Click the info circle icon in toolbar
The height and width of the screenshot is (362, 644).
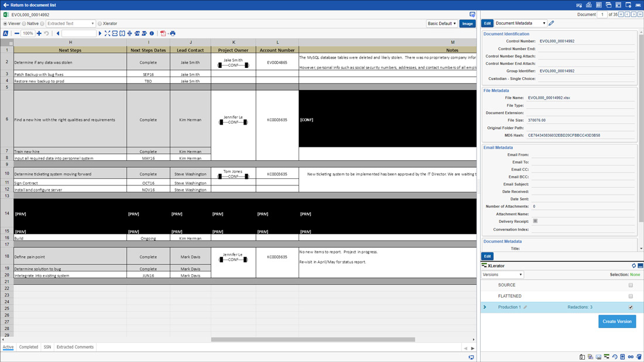click(x=152, y=33)
